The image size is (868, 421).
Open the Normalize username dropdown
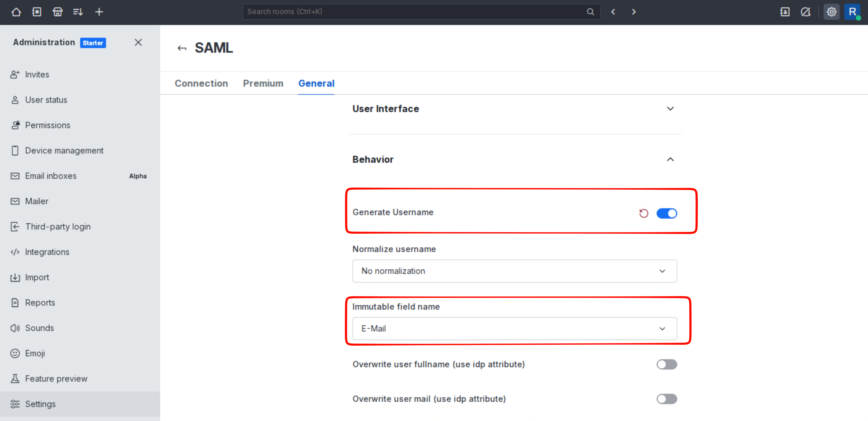515,271
